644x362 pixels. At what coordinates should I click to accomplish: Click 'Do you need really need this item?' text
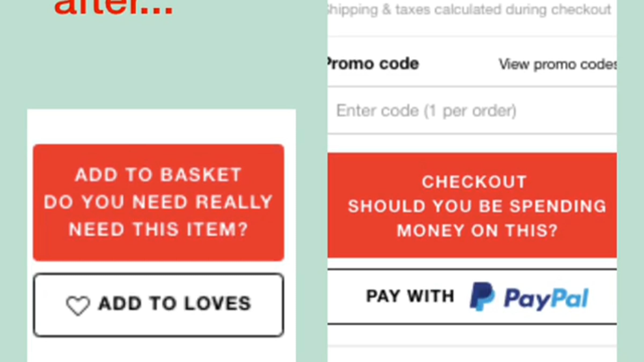coord(158,216)
